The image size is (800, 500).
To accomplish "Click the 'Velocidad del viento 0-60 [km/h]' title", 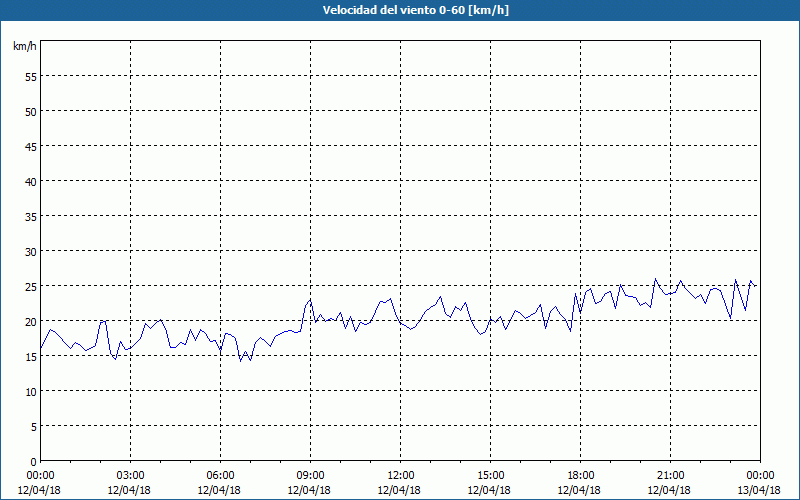I will coord(415,10).
